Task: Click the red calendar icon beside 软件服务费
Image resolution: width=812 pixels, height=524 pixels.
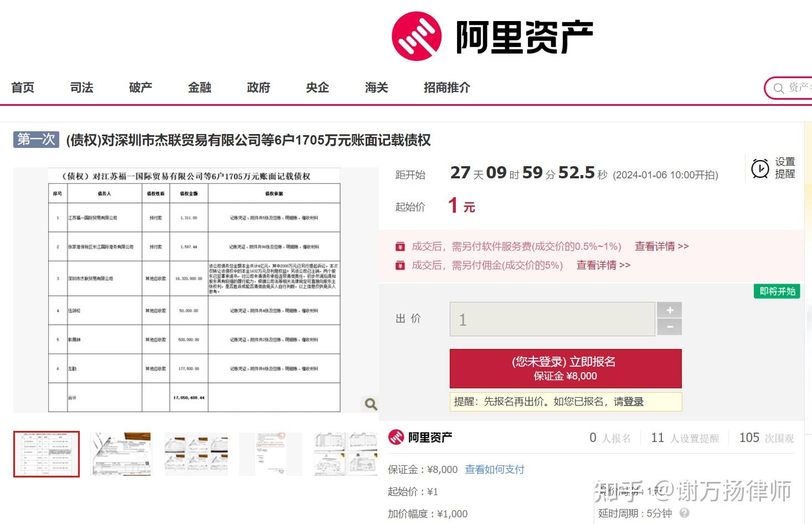Action: coord(400,246)
